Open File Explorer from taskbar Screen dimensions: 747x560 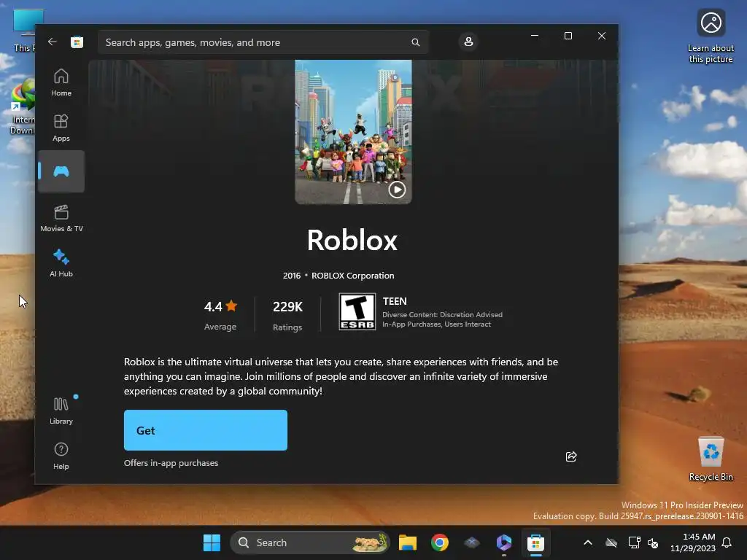(407, 542)
